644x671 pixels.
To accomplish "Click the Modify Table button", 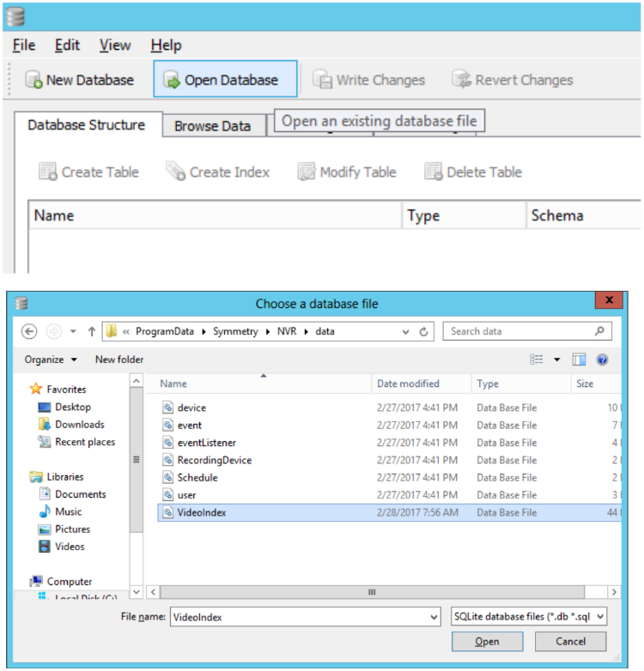I will click(x=347, y=172).
